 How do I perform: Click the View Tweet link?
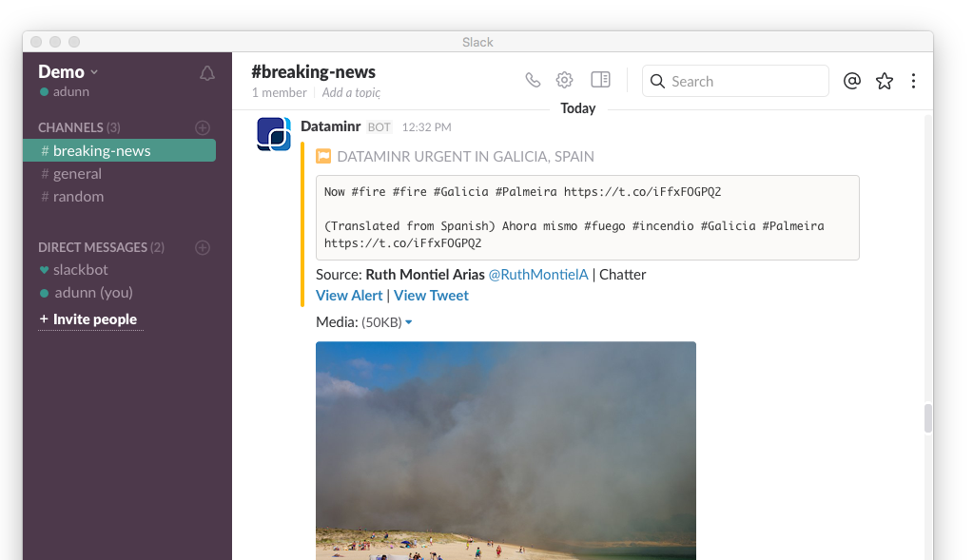431,296
